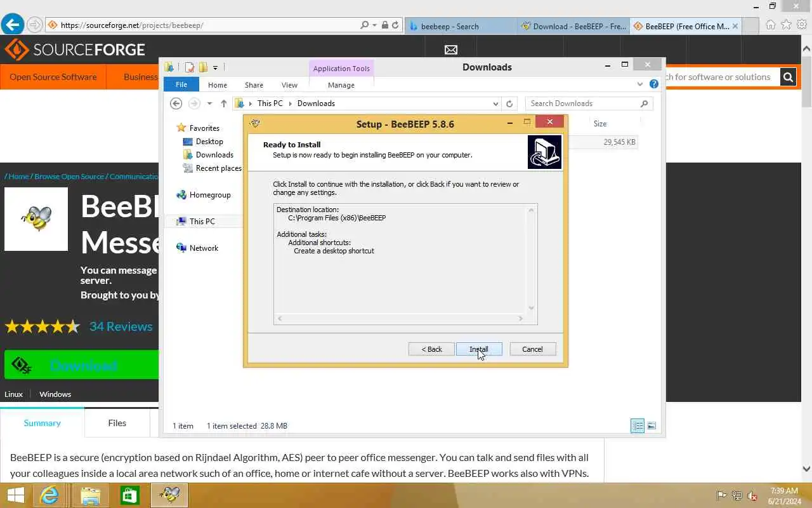Click the Back button in Setup
812x508 pixels.
431,349
